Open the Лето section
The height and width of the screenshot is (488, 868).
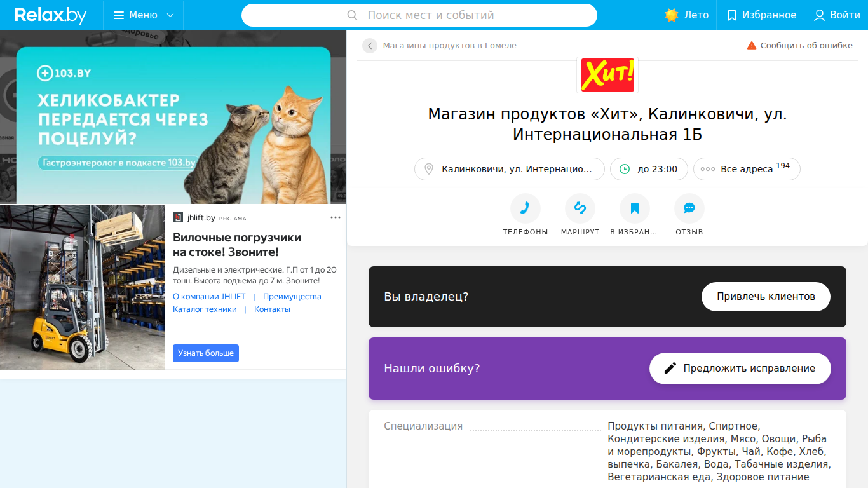pyautogui.click(x=686, y=15)
